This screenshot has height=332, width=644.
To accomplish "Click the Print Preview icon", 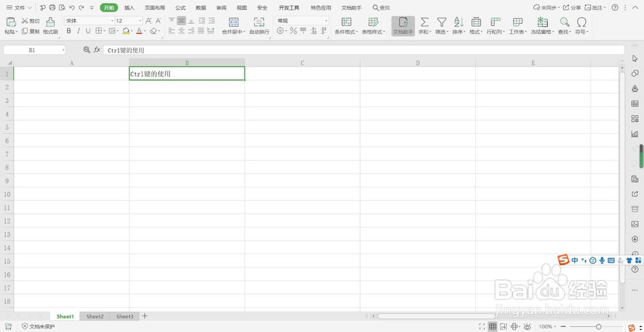I will [62, 7].
